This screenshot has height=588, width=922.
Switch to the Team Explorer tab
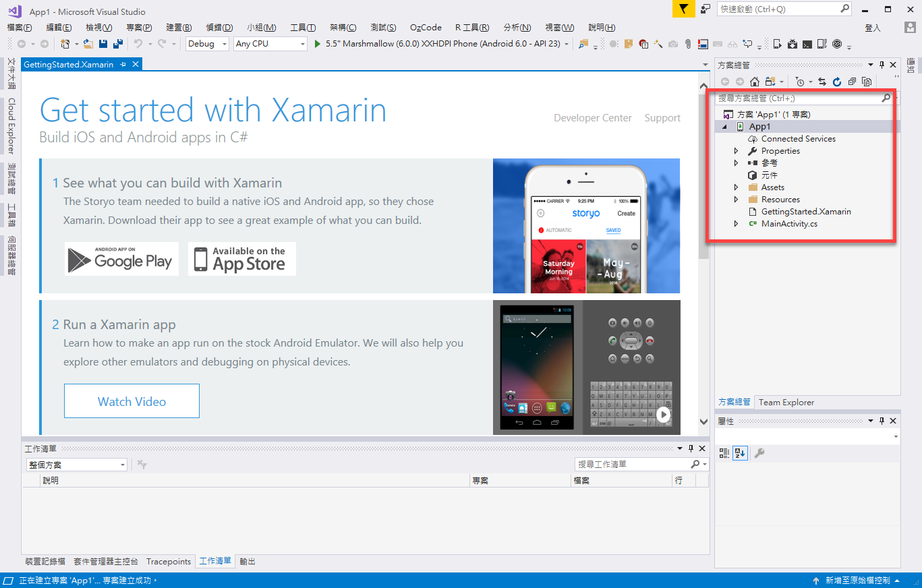[786, 402]
